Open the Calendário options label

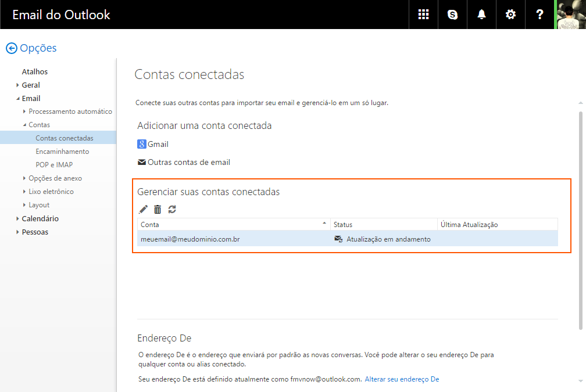pos(40,218)
